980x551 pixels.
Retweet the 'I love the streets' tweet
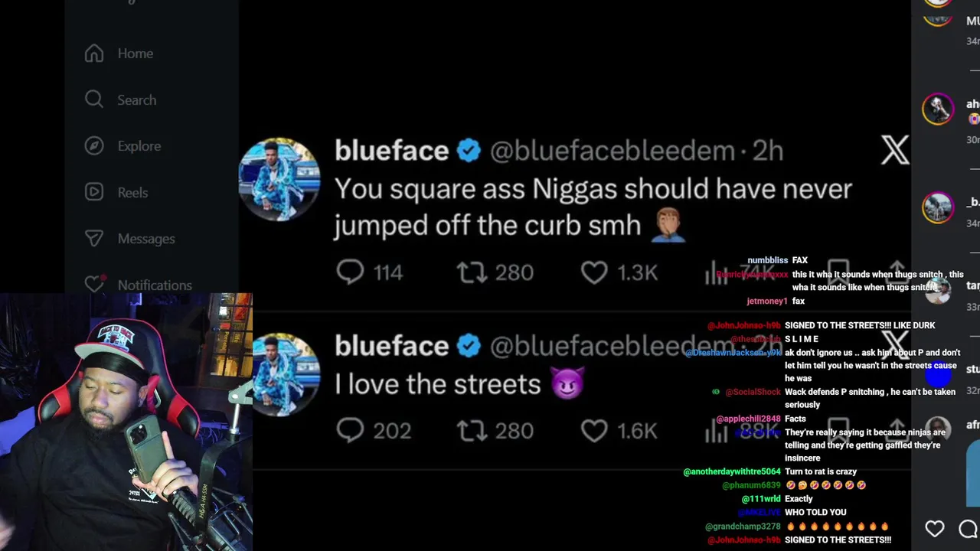472,431
